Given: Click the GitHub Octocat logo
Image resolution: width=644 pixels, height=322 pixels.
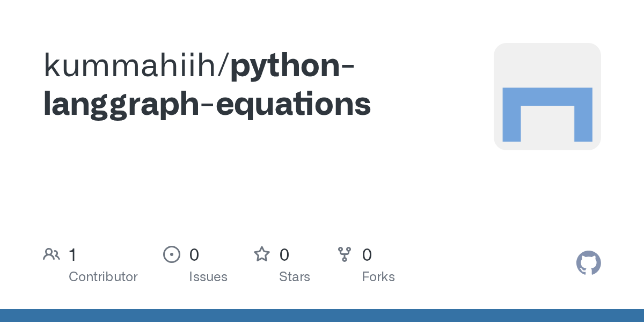Looking at the screenshot, I should tap(588, 263).
